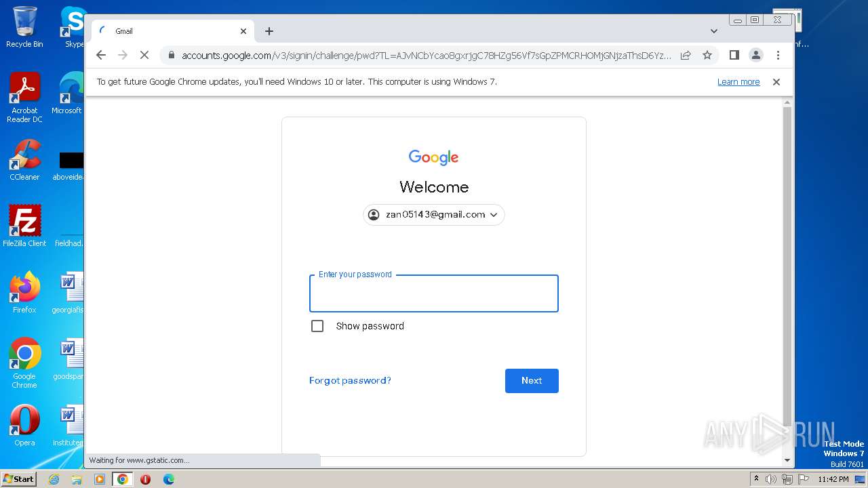The width and height of the screenshot is (868, 488).
Task: Launch Windows Media Player from the taskbar
Action: coord(100,479)
